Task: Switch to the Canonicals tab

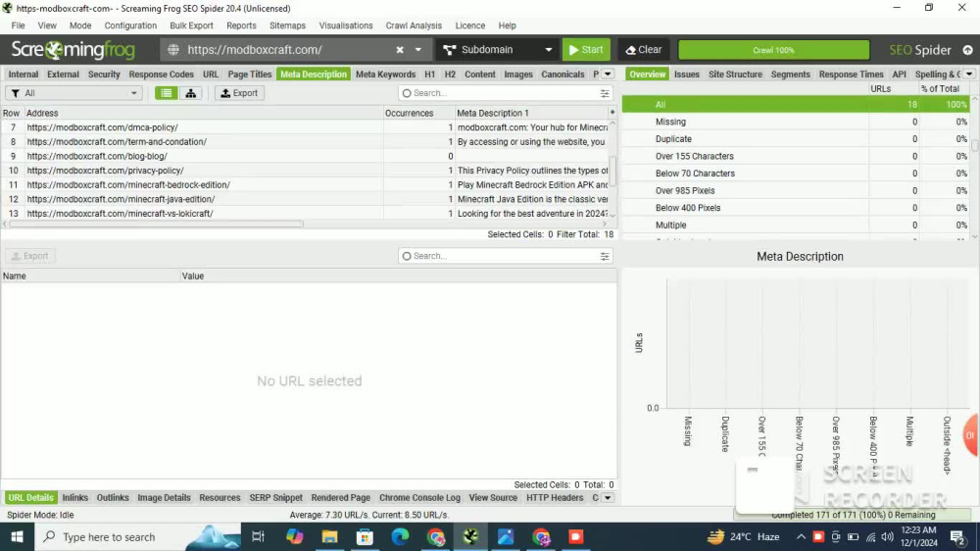Action: (x=563, y=74)
